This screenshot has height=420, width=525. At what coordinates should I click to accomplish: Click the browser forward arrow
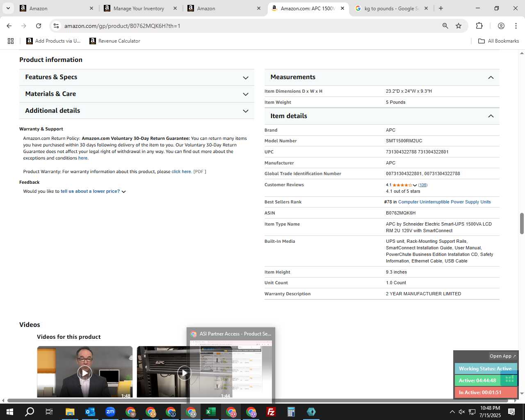(24, 26)
